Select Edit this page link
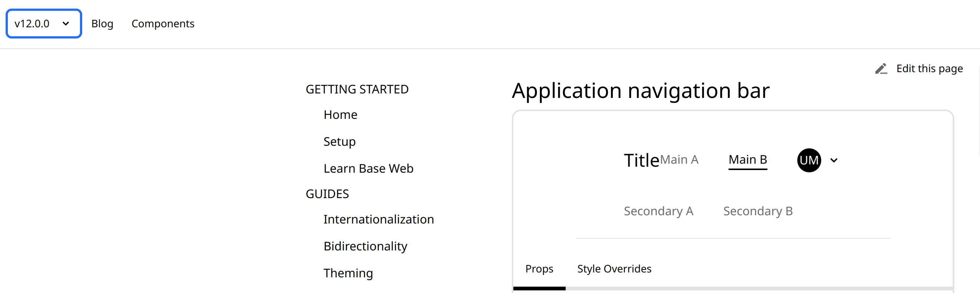The width and height of the screenshot is (980, 293). [930, 69]
